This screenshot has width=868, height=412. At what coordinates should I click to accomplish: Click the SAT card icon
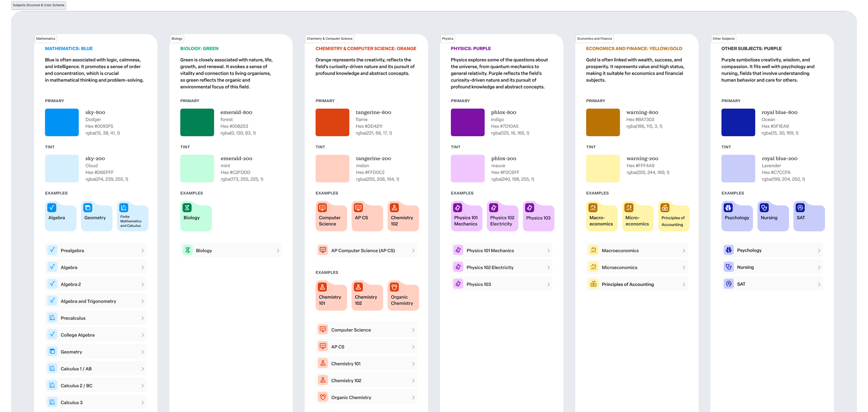coord(800,208)
